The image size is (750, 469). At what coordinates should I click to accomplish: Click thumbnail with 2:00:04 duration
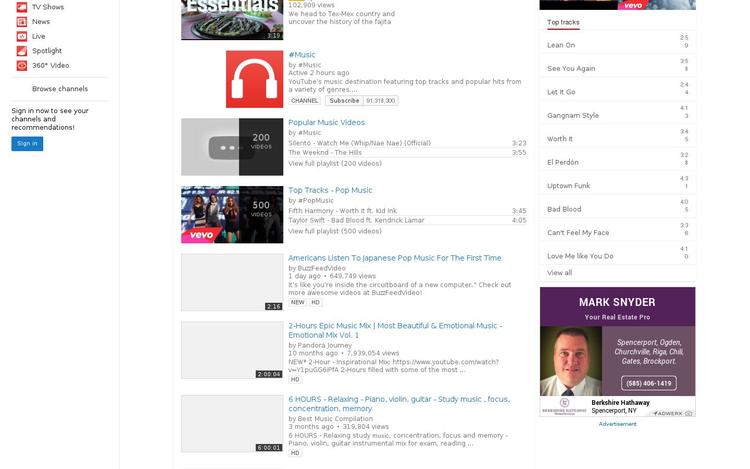click(232, 350)
